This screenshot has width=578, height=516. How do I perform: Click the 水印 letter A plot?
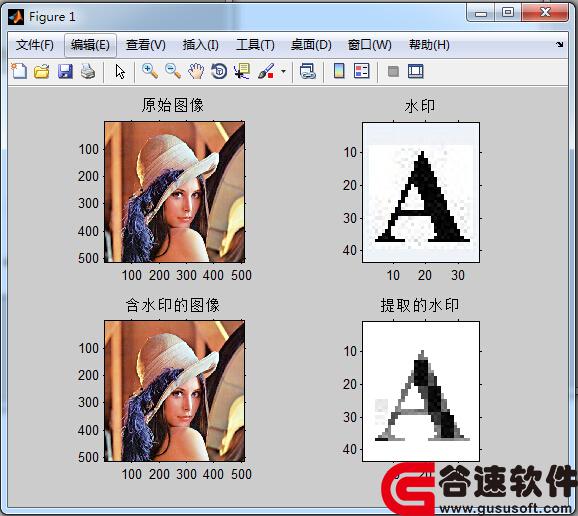click(421, 192)
